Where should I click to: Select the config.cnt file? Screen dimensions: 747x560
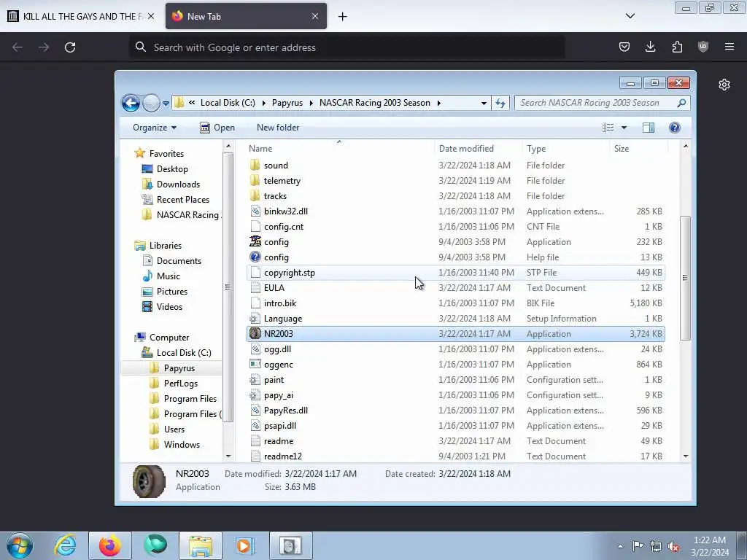tap(456, 227)
